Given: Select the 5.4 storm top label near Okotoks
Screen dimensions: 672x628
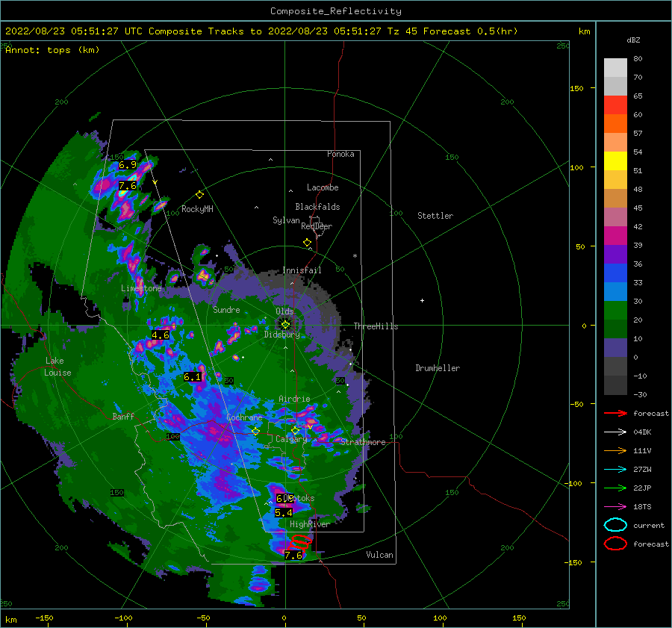Looking at the screenshot, I should [283, 513].
